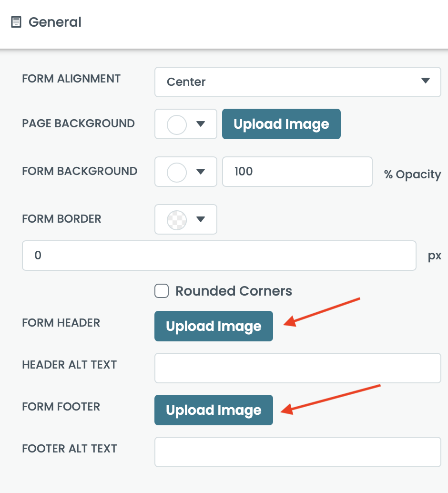Upload an image for the Form Header

coord(214,326)
